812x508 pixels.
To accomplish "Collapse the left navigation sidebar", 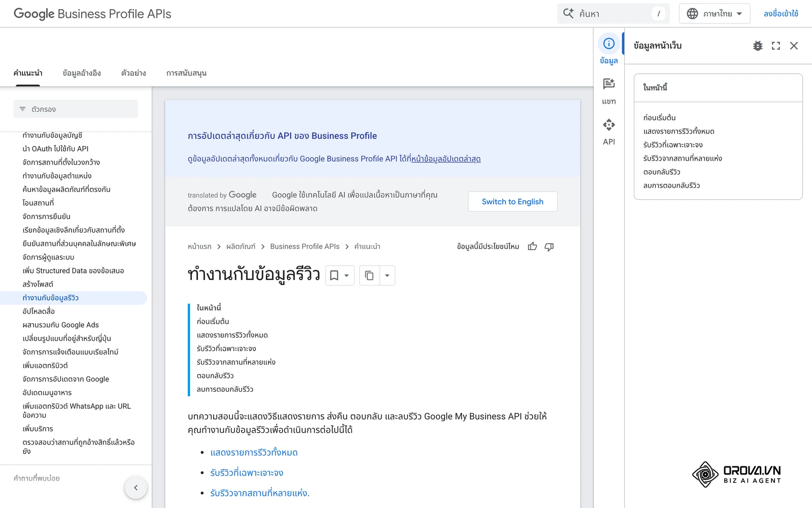I will click(x=136, y=488).
